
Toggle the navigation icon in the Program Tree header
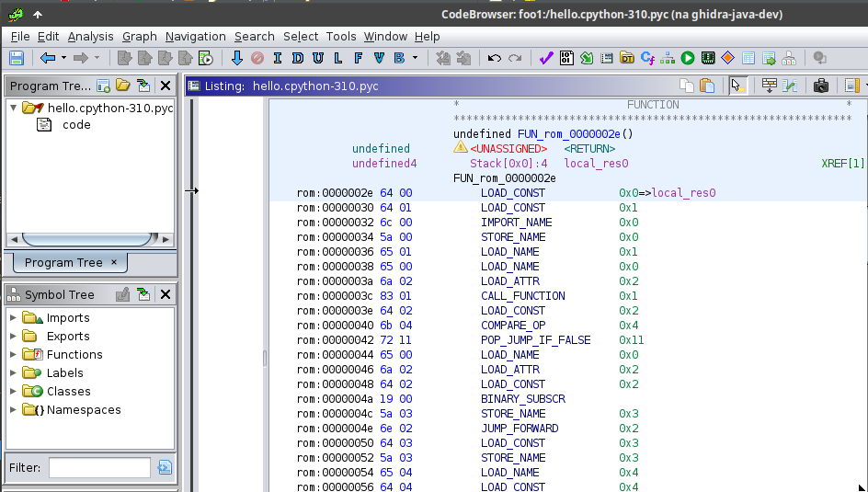pos(143,86)
